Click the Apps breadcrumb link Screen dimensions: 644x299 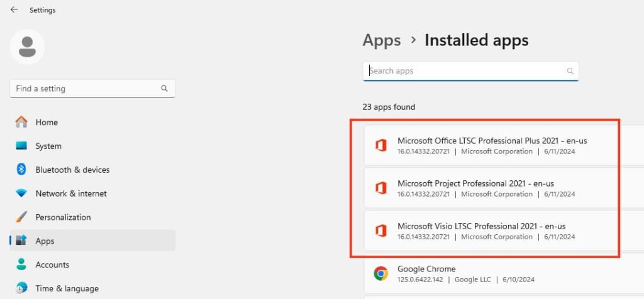(382, 40)
